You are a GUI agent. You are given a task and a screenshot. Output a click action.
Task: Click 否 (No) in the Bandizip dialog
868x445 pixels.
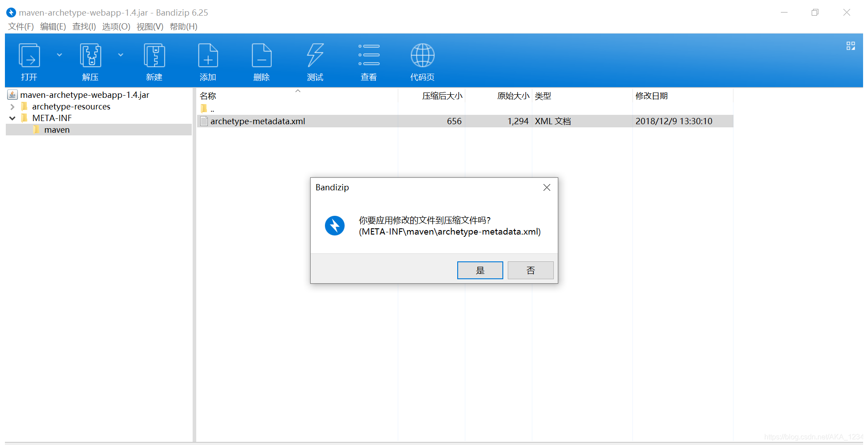click(x=531, y=270)
